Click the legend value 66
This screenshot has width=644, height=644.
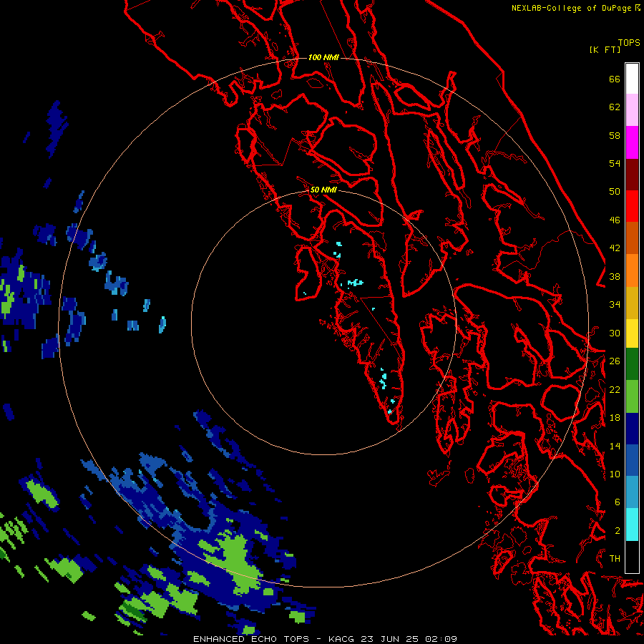[615, 79]
